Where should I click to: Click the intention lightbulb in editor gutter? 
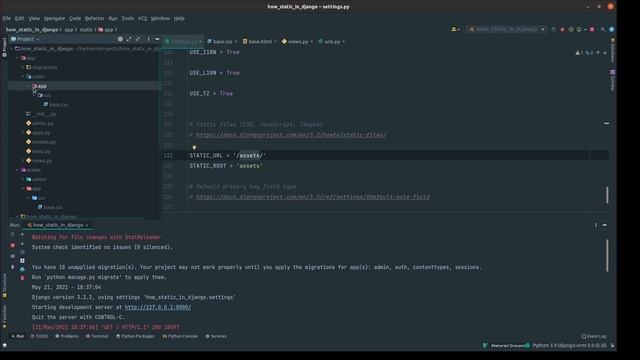point(194,148)
